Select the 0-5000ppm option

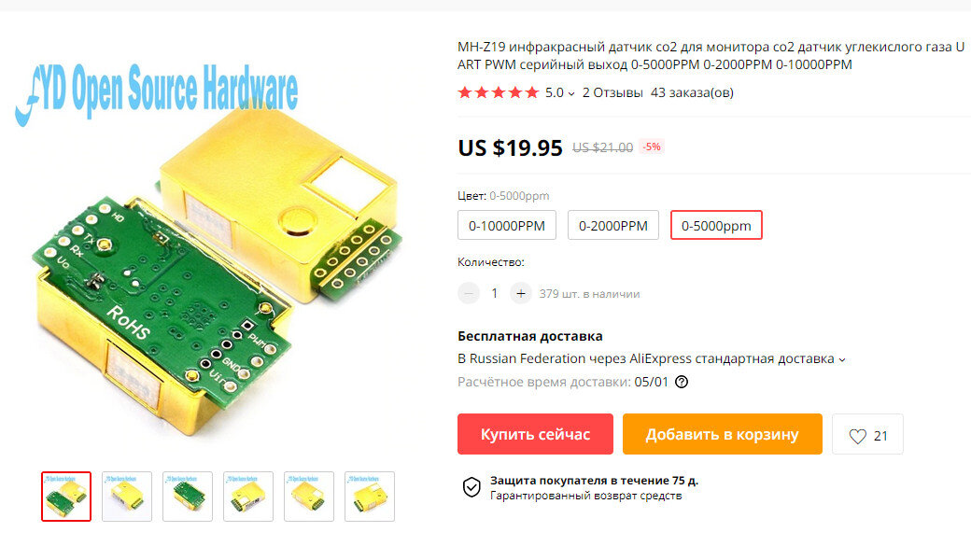pos(716,225)
